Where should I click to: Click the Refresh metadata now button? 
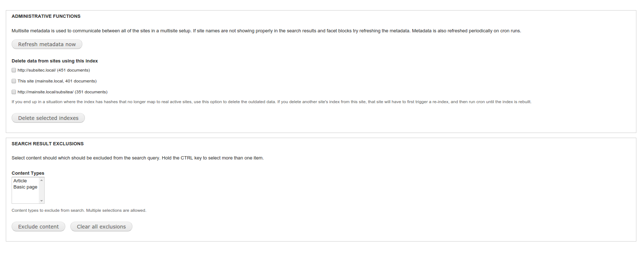point(47,44)
